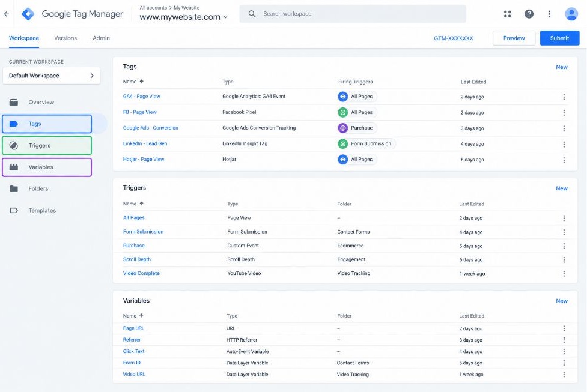Click the All Pages trigger chip for GA4 - Page View

[357, 97]
